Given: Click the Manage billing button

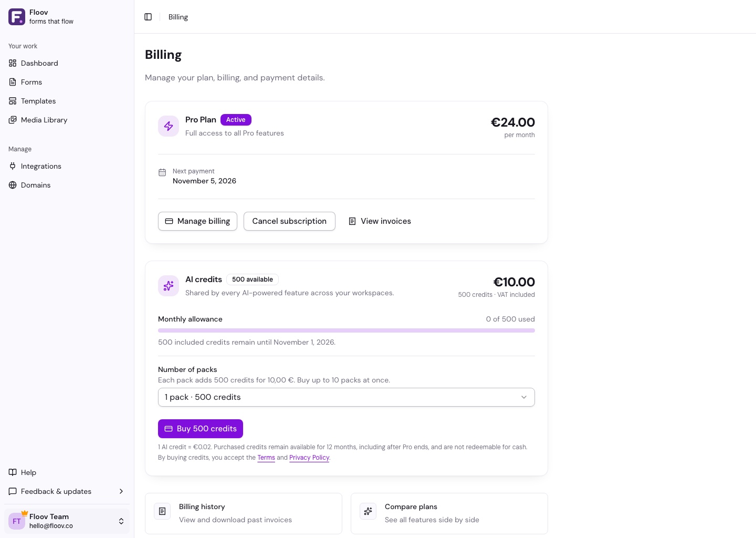Looking at the screenshot, I should tap(197, 221).
